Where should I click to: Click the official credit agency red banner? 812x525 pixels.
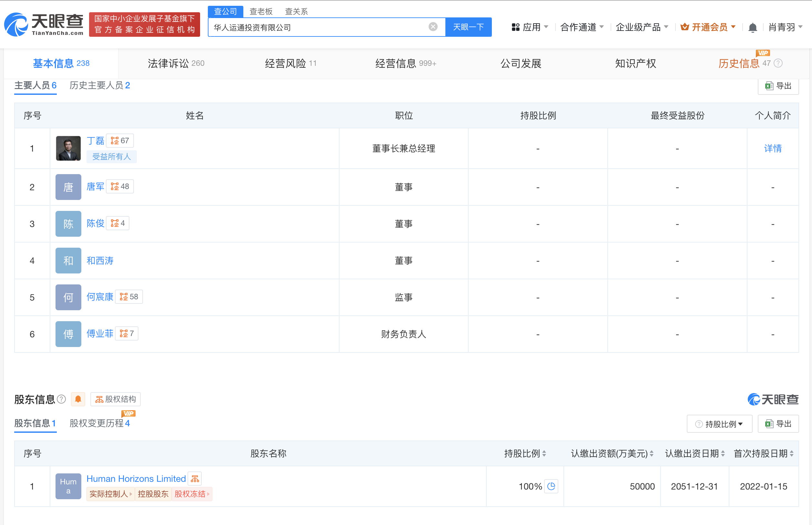point(145,24)
